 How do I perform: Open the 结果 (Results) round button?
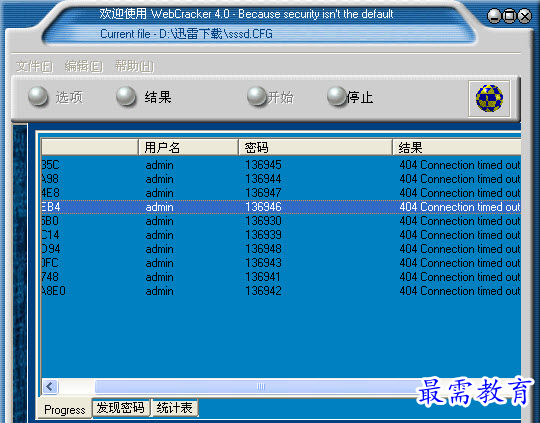(x=126, y=96)
